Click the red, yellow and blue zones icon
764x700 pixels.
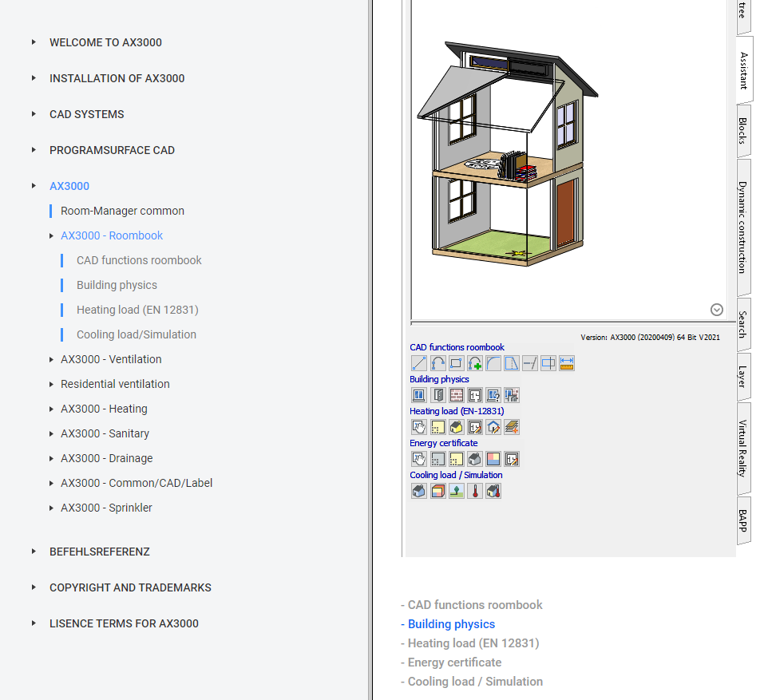(493, 459)
